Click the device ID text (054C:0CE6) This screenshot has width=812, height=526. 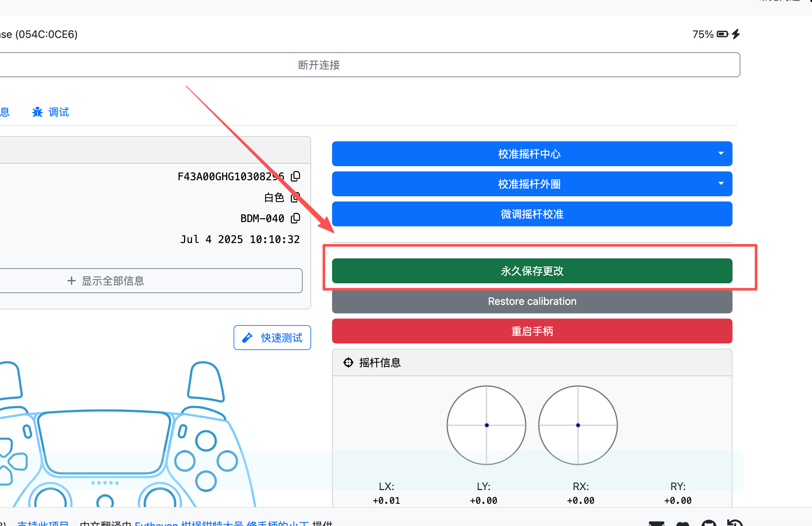click(x=46, y=34)
